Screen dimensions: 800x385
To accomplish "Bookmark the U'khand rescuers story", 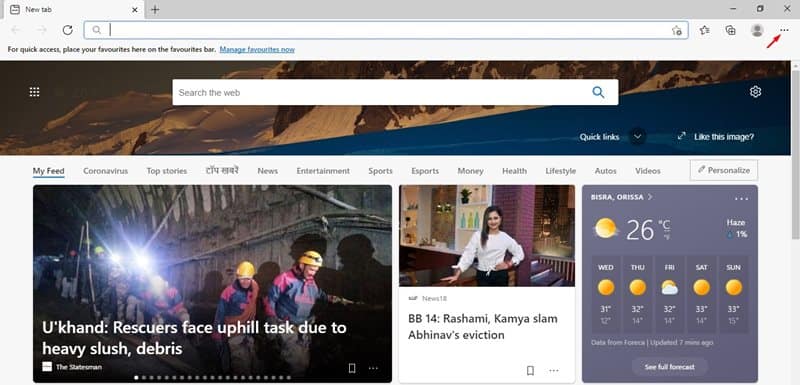I will tap(352, 368).
